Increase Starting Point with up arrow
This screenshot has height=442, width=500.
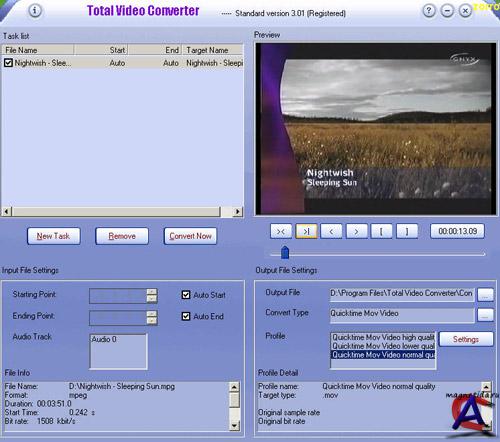[x=152, y=292]
